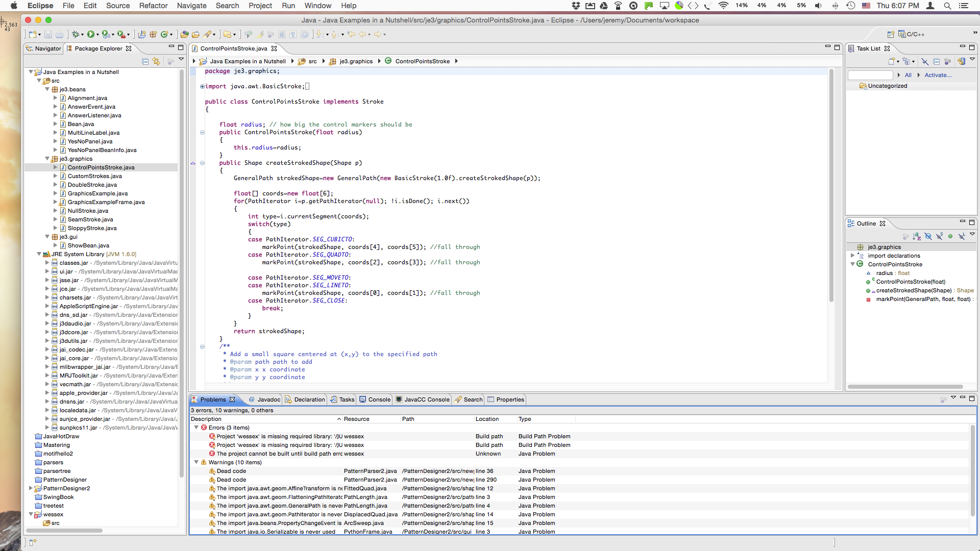Click the New Java Package toolbar icon
Image resolution: width=980 pixels, height=551 pixels.
tap(153, 34)
